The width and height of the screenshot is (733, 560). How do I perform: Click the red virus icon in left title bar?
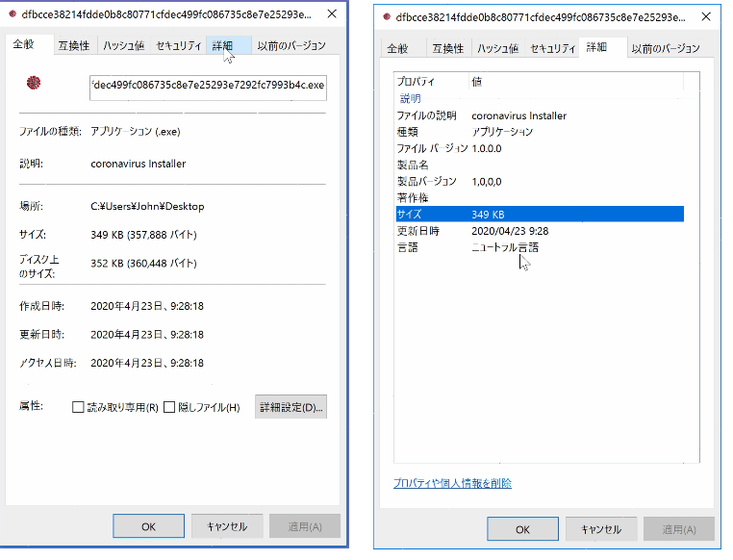tap(12, 14)
